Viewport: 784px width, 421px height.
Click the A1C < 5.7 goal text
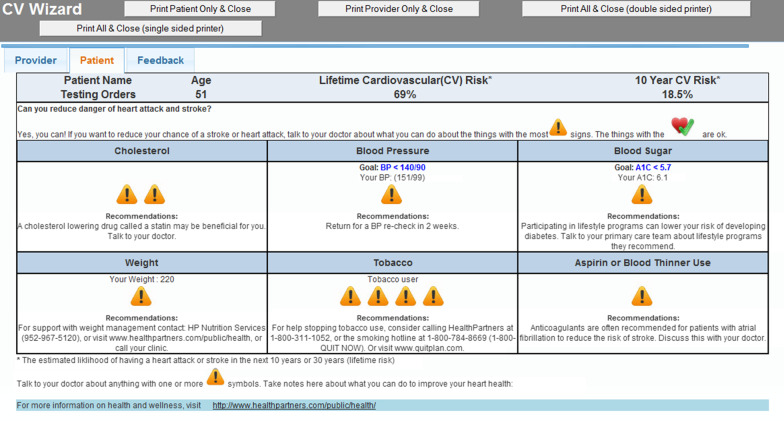(652, 167)
